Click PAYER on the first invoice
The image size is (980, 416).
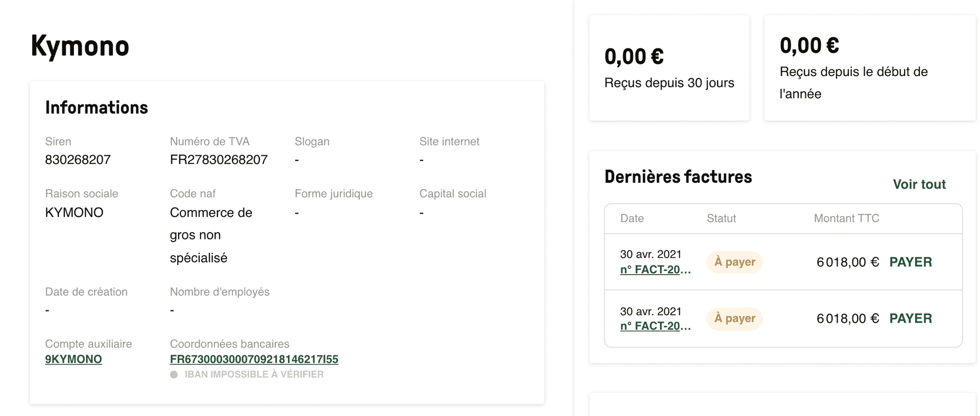(x=911, y=262)
